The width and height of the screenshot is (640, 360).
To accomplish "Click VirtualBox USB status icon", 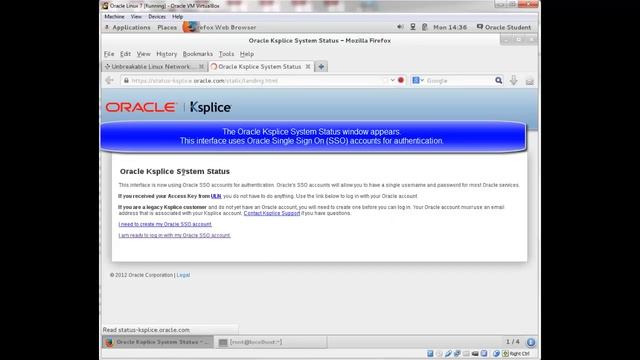I will (x=448, y=353).
